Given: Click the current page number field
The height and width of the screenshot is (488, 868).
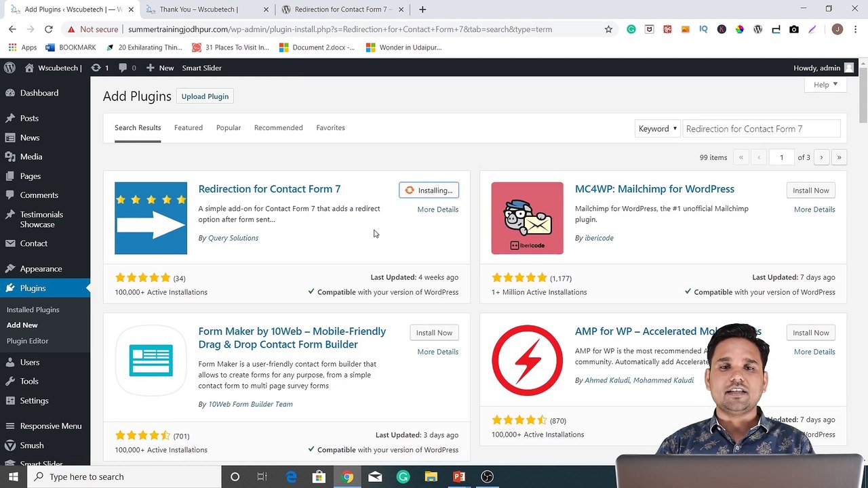Looking at the screenshot, I should 781,157.
